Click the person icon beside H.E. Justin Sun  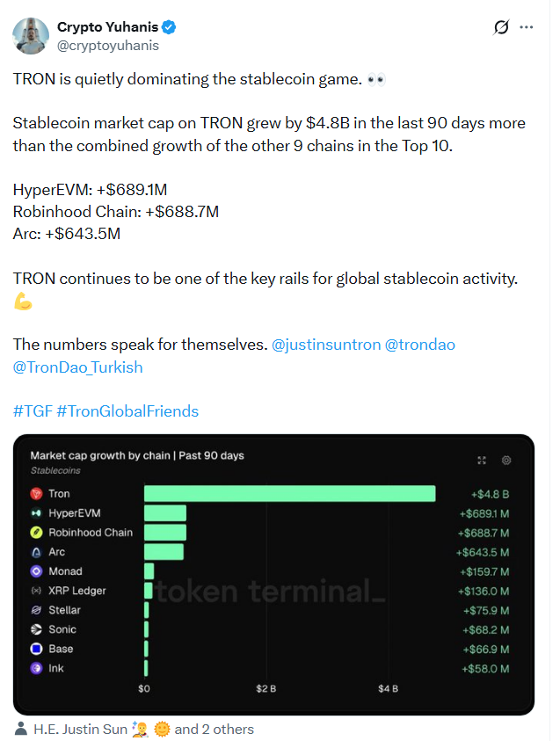point(21,729)
